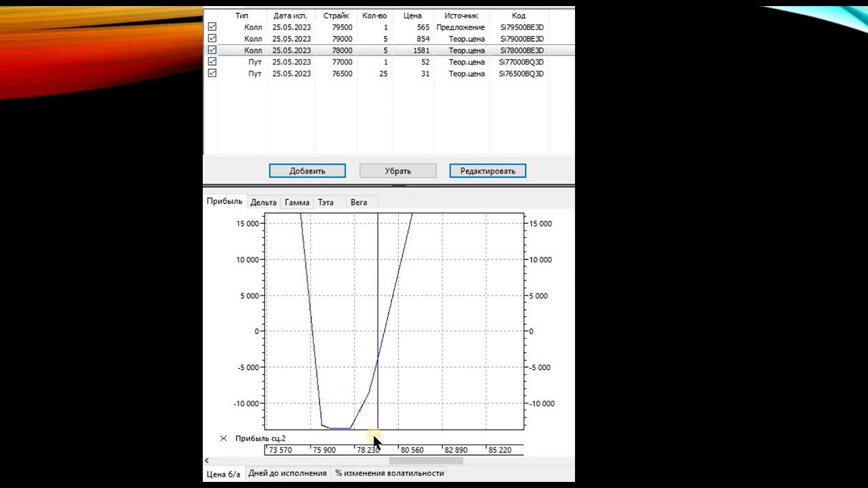Select the code cell Si79500BE3D

coord(521,27)
